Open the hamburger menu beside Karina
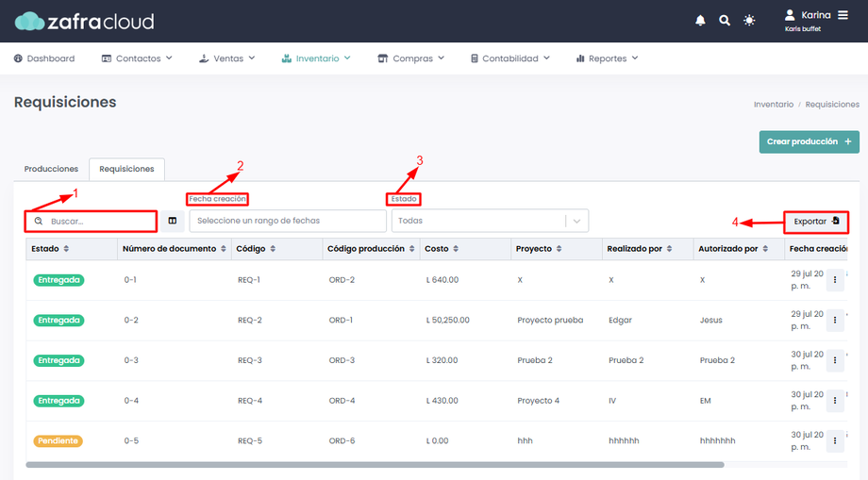The width and height of the screenshot is (868, 480). 843,15
